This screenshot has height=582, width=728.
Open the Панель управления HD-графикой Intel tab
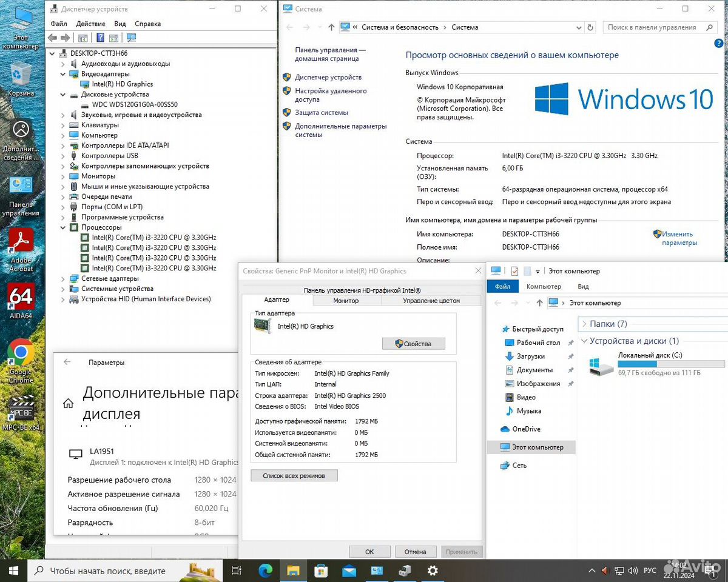[x=362, y=290]
